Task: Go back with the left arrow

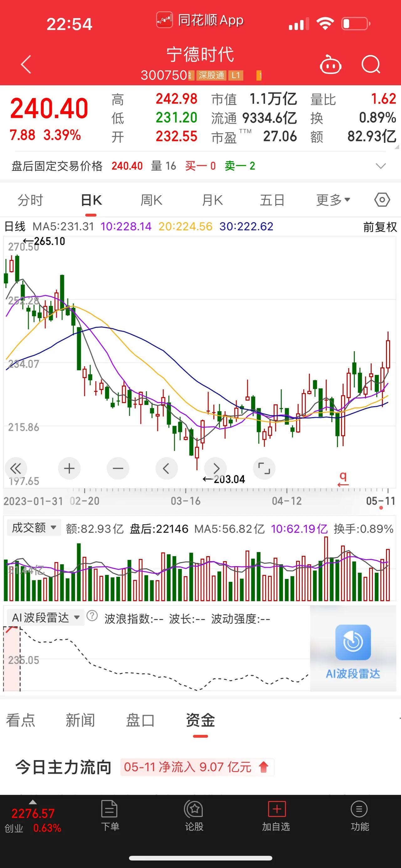Action: pyautogui.click(x=26, y=64)
